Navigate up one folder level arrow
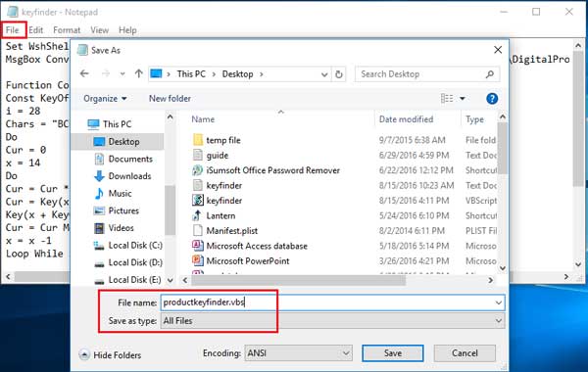This screenshot has height=372, width=588. 139,73
